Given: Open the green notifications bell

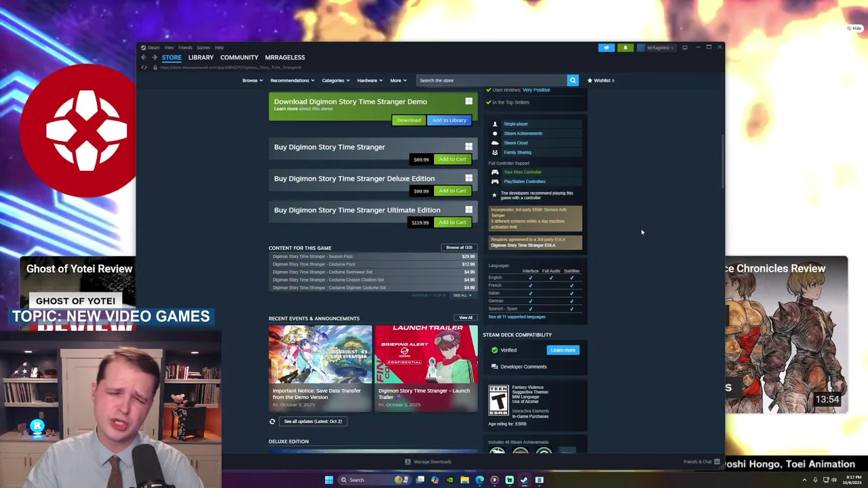Looking at the screenshot, I should [625, 47].
